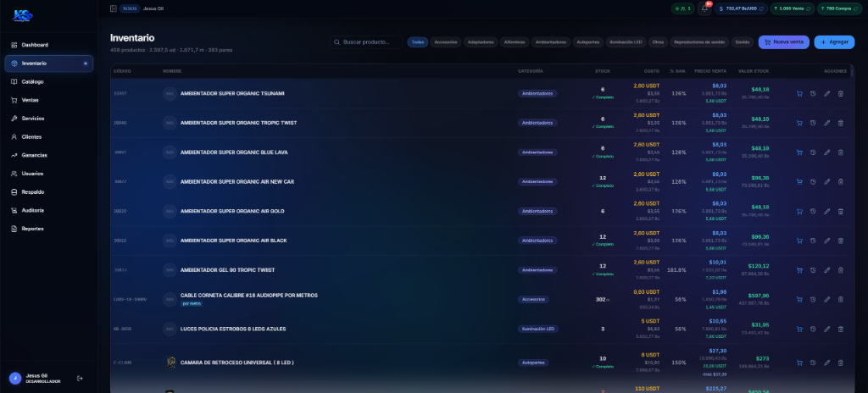The image size is (868, 393).
Task: Delete AMBIENTADOR SUPER ORGANIC BLUE LAVA
Action: [x=840, y=152]
